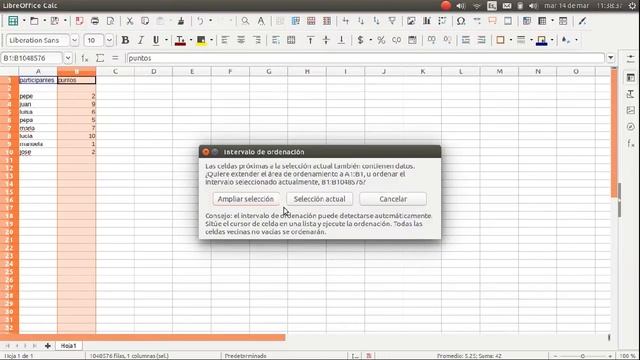Click the Ampliar selección button
The width and height of the screenshot is (640, 360).
tap(246, 199)
